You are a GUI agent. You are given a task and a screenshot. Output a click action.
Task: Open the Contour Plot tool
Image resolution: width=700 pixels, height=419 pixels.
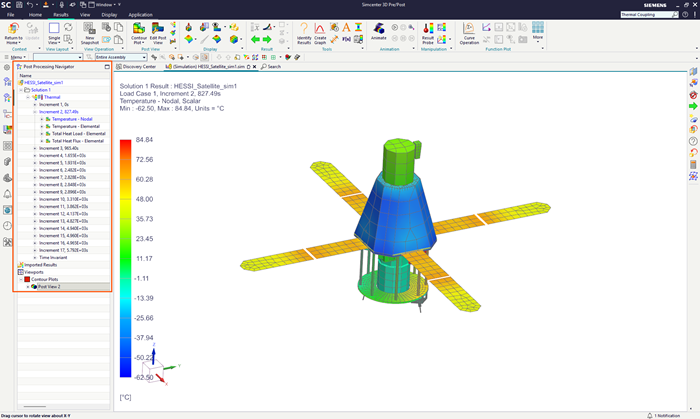click(139, 29)
